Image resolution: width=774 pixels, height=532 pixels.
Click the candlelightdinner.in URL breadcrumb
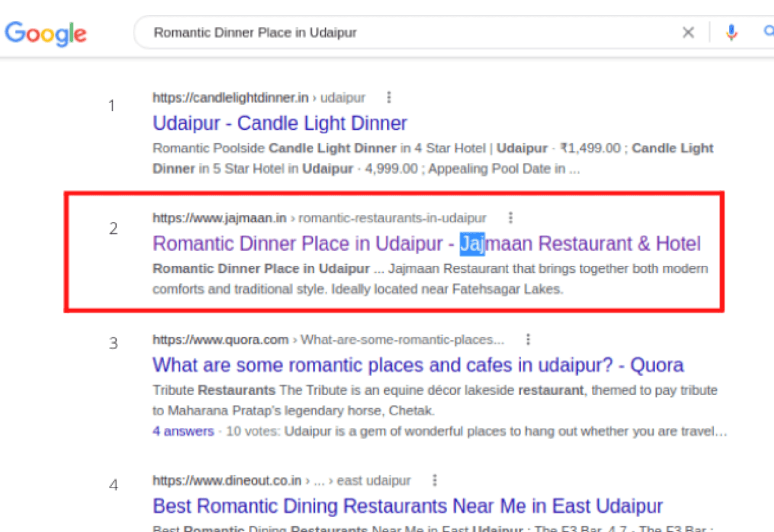coord(230,98)
